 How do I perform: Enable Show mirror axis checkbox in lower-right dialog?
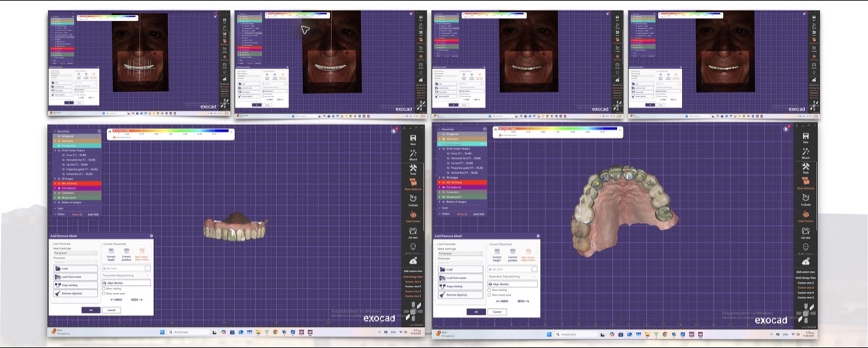(490, 295)
